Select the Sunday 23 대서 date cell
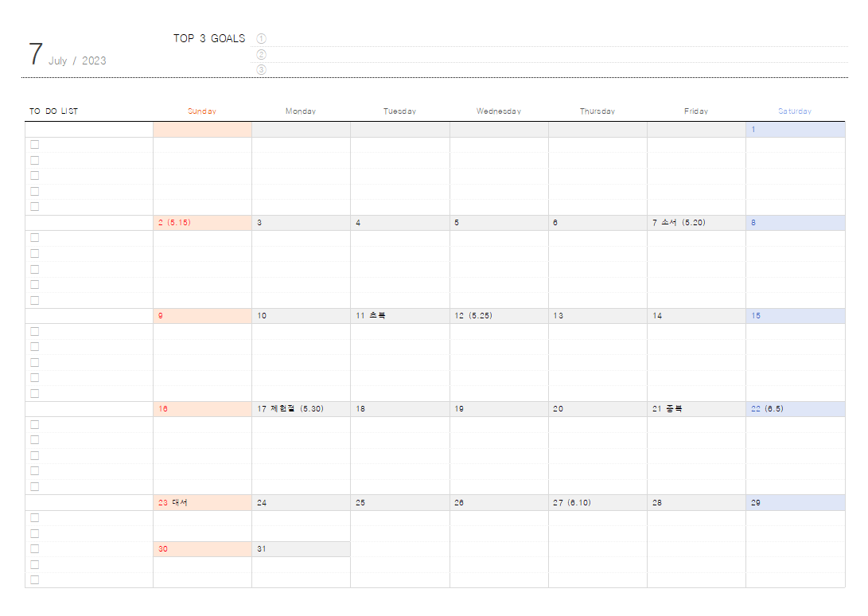The image size is (868, 616). [203, 502]
